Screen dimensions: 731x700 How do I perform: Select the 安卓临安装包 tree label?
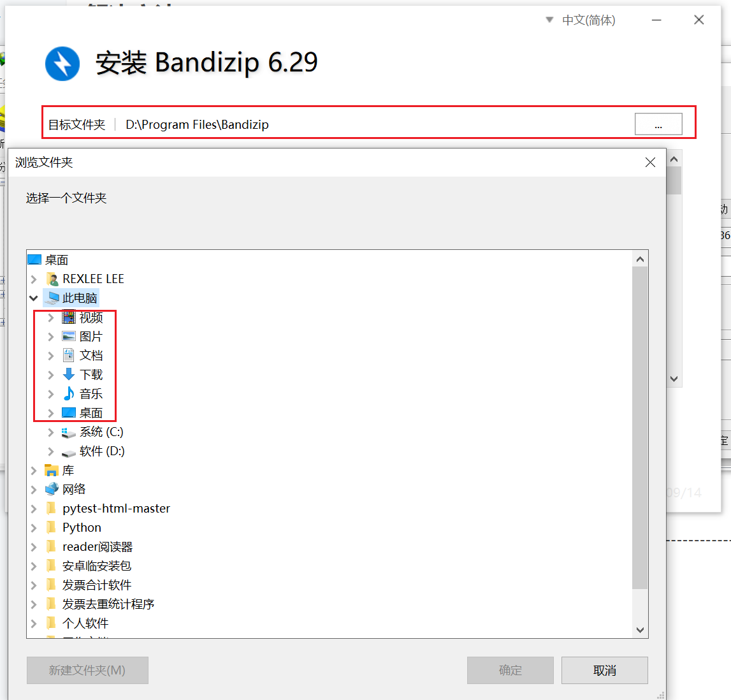point(97,566)
